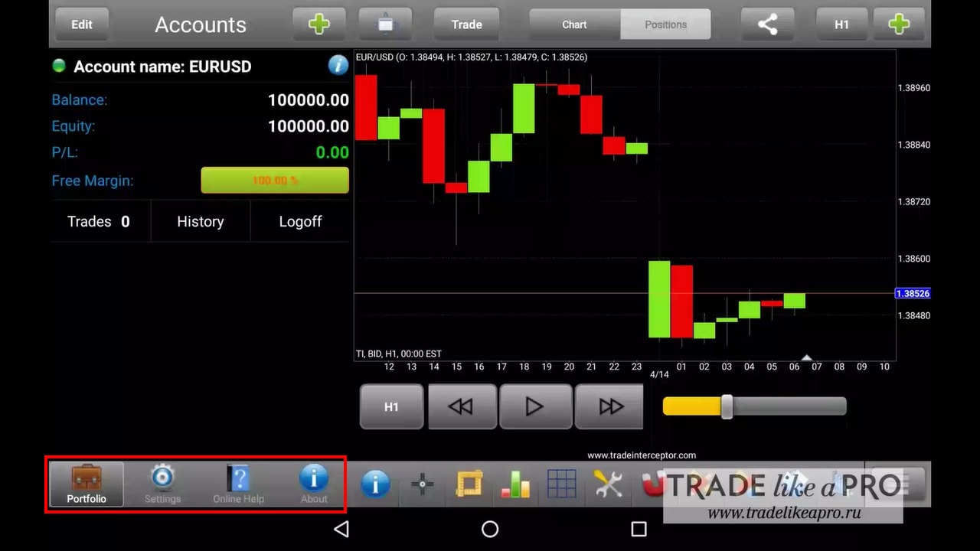980x551 pixels.
Task: Open www.tradeinterceptor.com link
Action: click(642, 455)
